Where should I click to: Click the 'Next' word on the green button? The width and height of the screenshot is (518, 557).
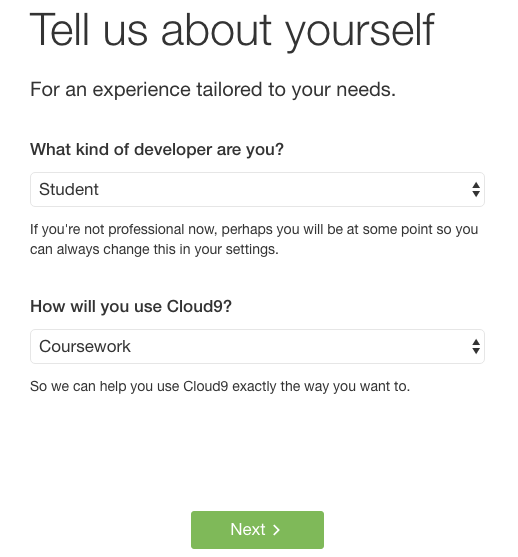click(x=248, y=529)
